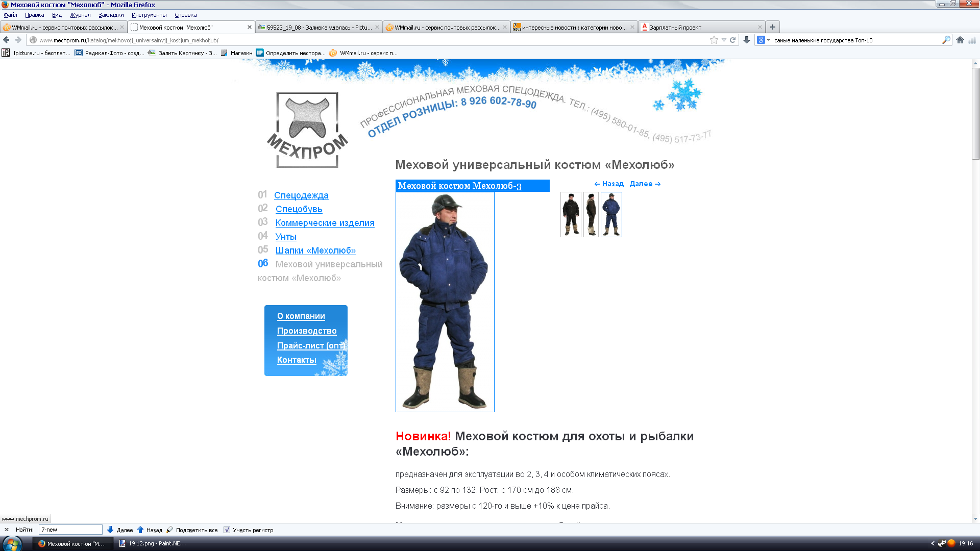Click the Мехпром logo

[x=307, y=130]
